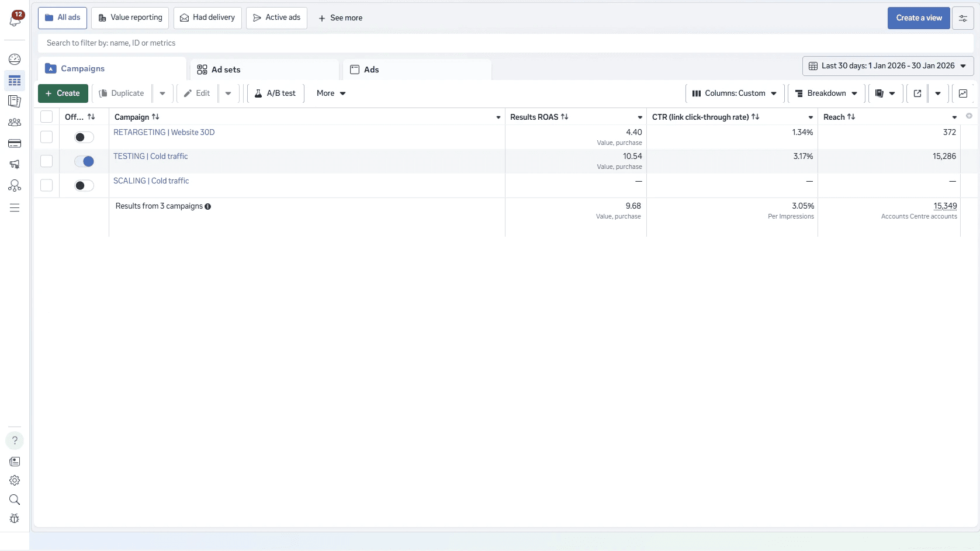Image resolution: width=980 pixels, height=551 pixels.
Task: Click See more views
Action: 340,18
